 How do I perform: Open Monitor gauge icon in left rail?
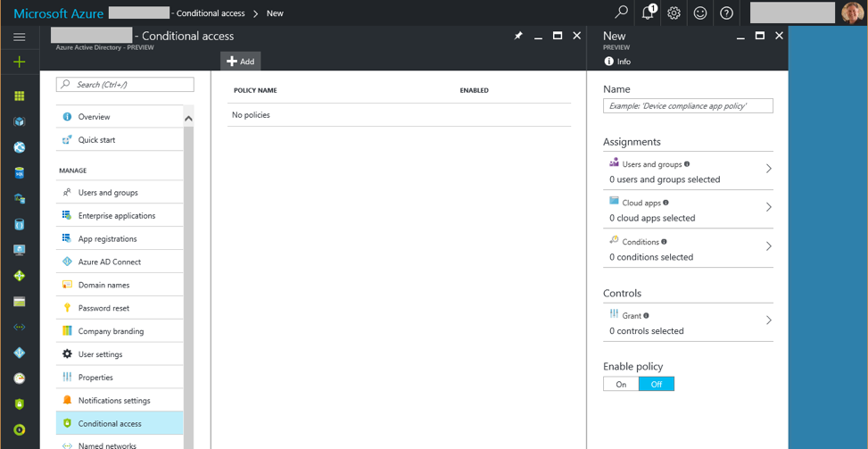[20, 378]
